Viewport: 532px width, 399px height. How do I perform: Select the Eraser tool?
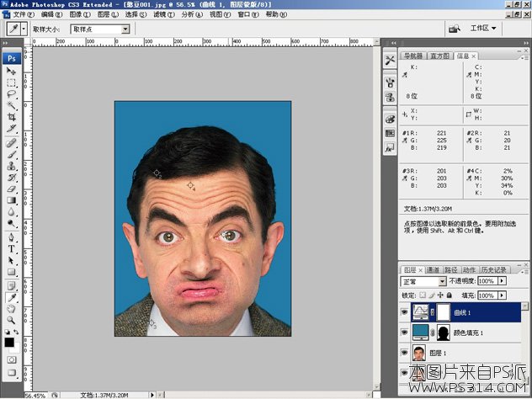[11, 189]
